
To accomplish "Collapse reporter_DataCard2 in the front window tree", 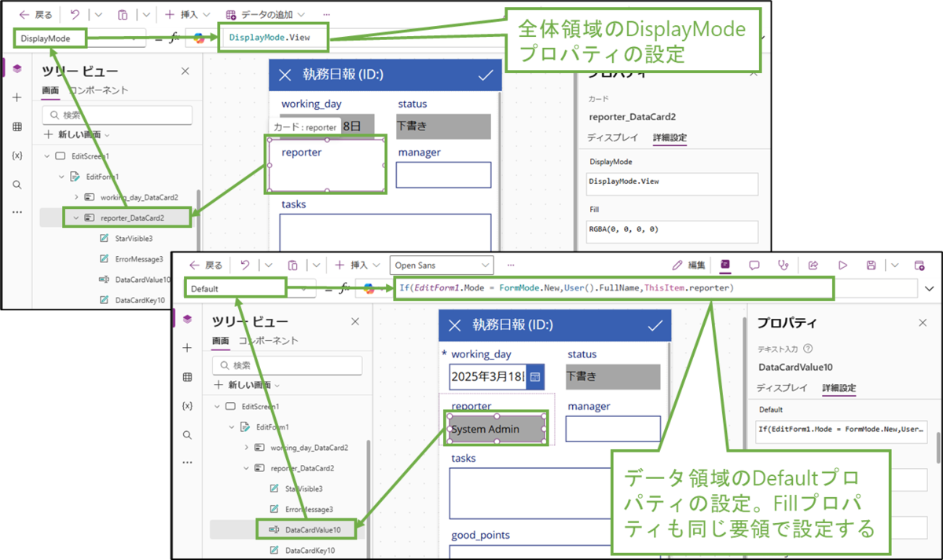I will click(x=247, y=468).
